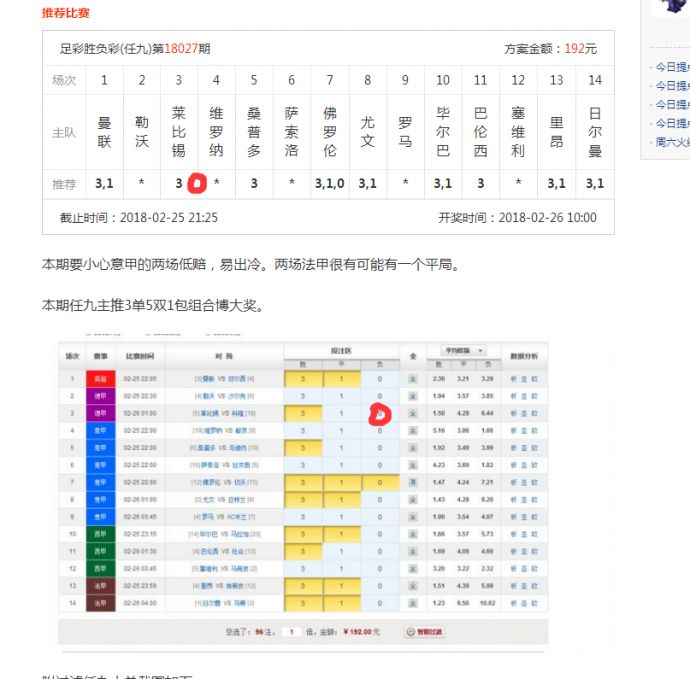Viewport: 690px width, 679px height.
Task: Click the 赛事 column header
Action: point(101,356)
